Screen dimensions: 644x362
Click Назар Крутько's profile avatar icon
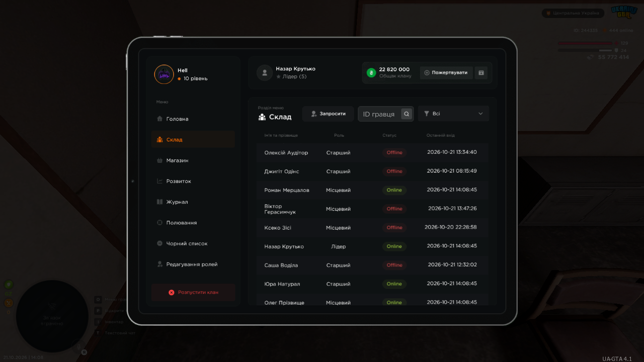tap(265, 72)
